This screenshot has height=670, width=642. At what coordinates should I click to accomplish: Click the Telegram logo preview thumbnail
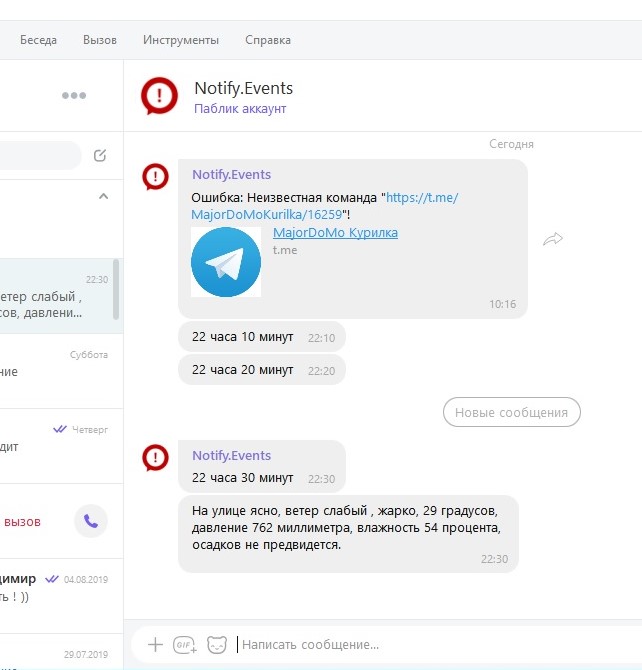[226, 262]
